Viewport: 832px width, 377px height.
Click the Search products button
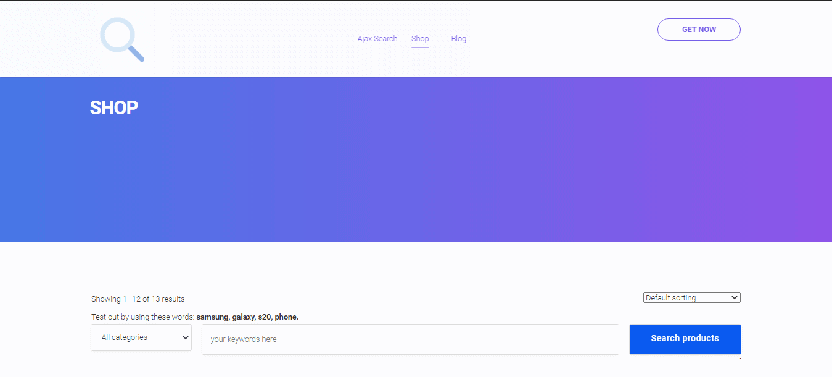[685, 339]
